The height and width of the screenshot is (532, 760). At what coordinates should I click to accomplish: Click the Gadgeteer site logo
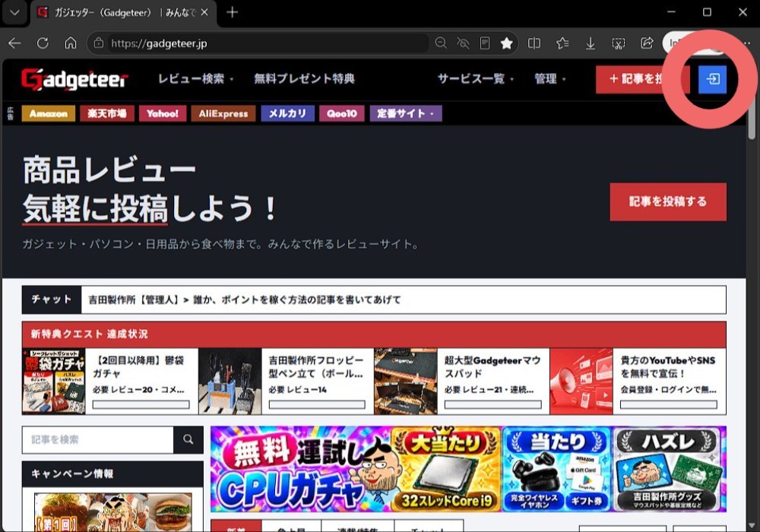coord(74,79)
